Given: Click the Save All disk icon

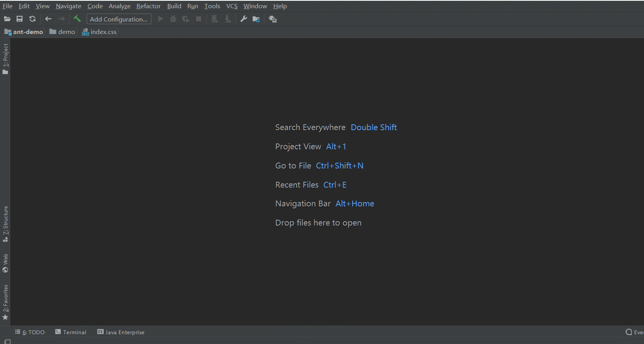Looking at the screenshot, I should (20, 19).
